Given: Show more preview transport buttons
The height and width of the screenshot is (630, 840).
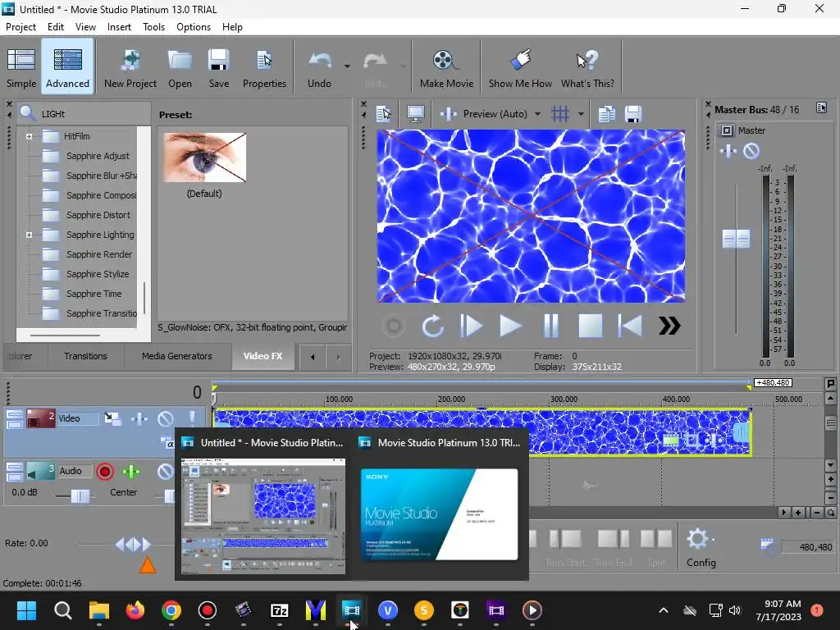Looking at the screenshot, I should pyautogui.click(x=669, y=326).
